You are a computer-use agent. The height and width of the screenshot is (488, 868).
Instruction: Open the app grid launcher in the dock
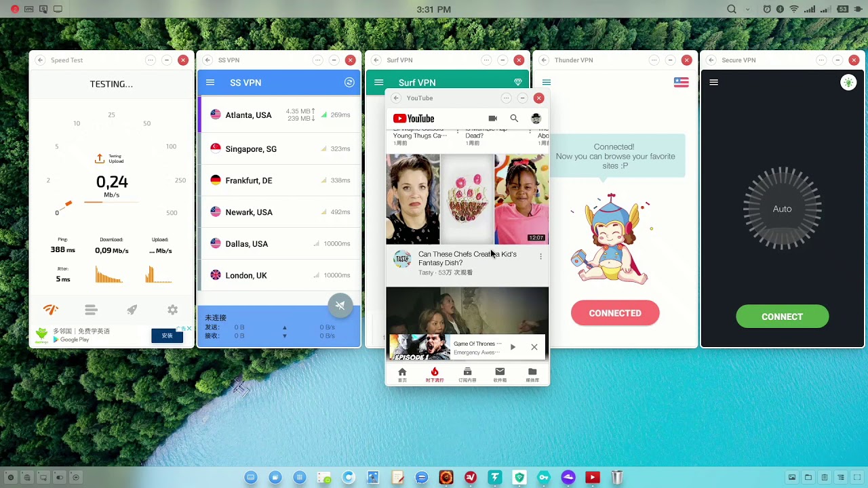click(x=300, y=478)
